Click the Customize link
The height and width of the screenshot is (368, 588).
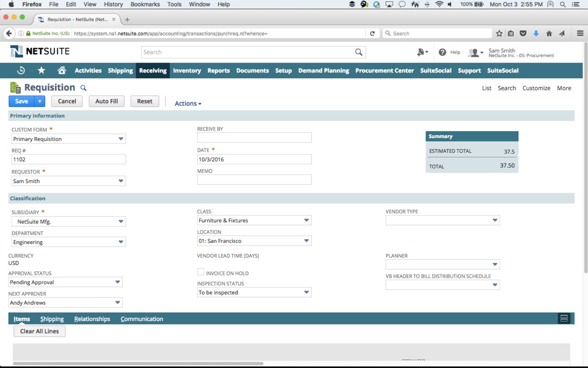point(536,88)
